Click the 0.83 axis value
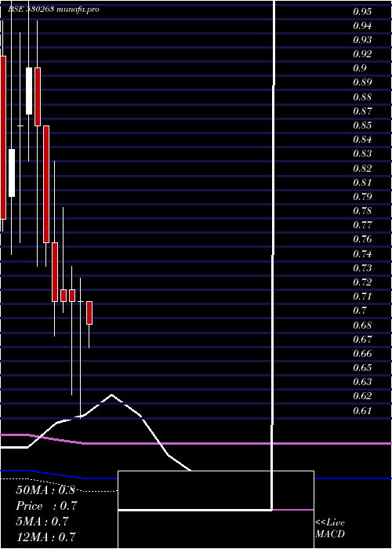This screenshot has height=549, width=392. pos(362,154)
